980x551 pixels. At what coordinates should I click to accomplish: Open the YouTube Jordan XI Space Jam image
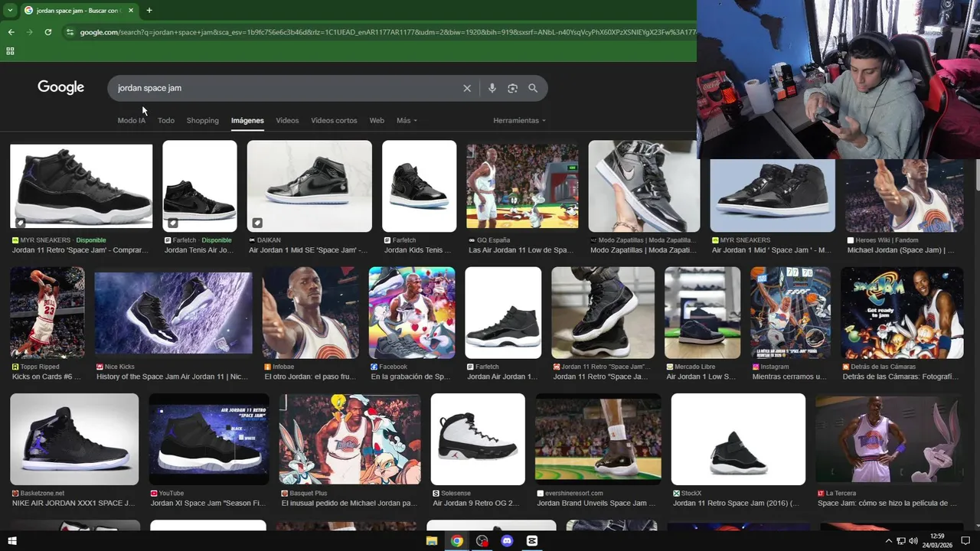(208, 439)
